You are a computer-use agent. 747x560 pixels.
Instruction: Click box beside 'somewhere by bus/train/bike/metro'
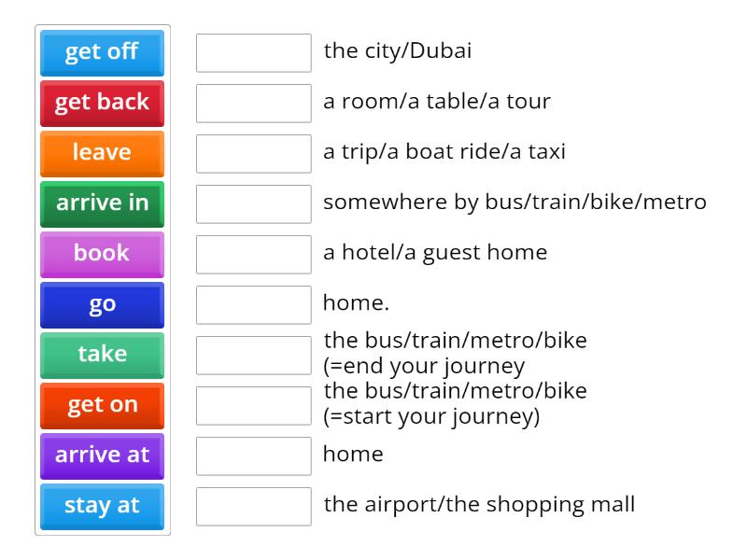click(253, 203)
